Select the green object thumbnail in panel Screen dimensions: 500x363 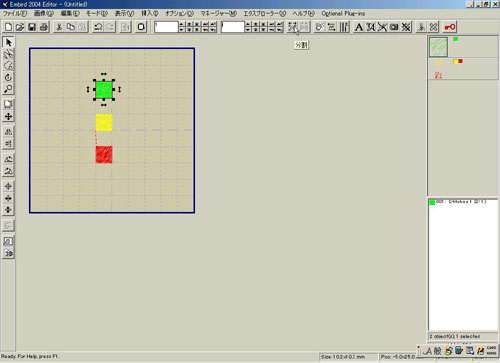(438, 47)
